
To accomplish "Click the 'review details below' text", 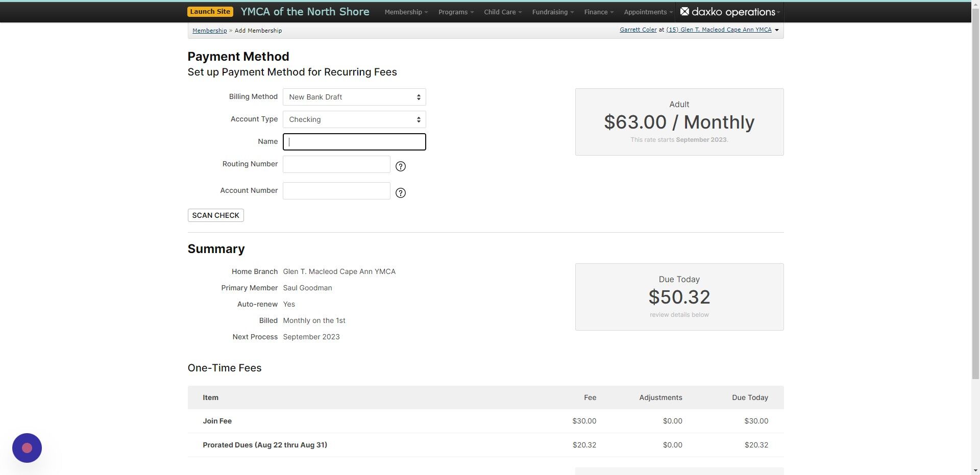I will (679, 315).
